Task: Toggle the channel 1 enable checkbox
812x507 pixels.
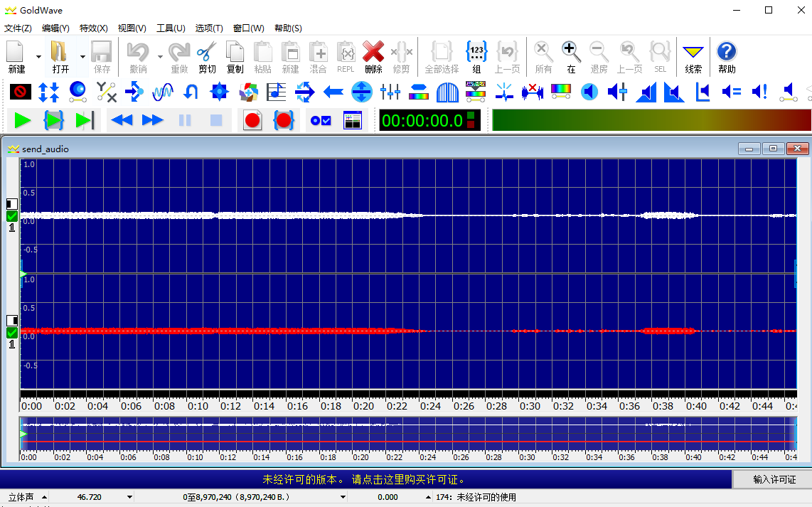Action: pyautogui.click(x=11, y=215)
